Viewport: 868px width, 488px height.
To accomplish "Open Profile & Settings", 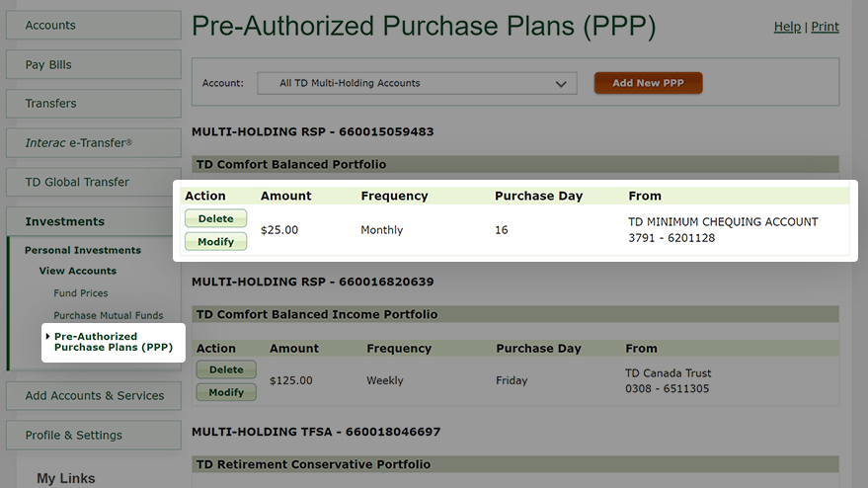I will coord(94,435).
